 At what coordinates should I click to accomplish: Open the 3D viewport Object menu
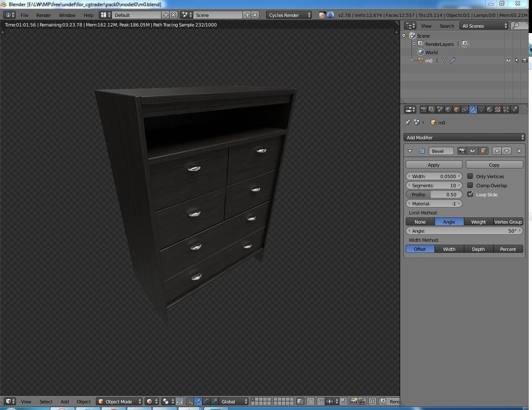83,401
